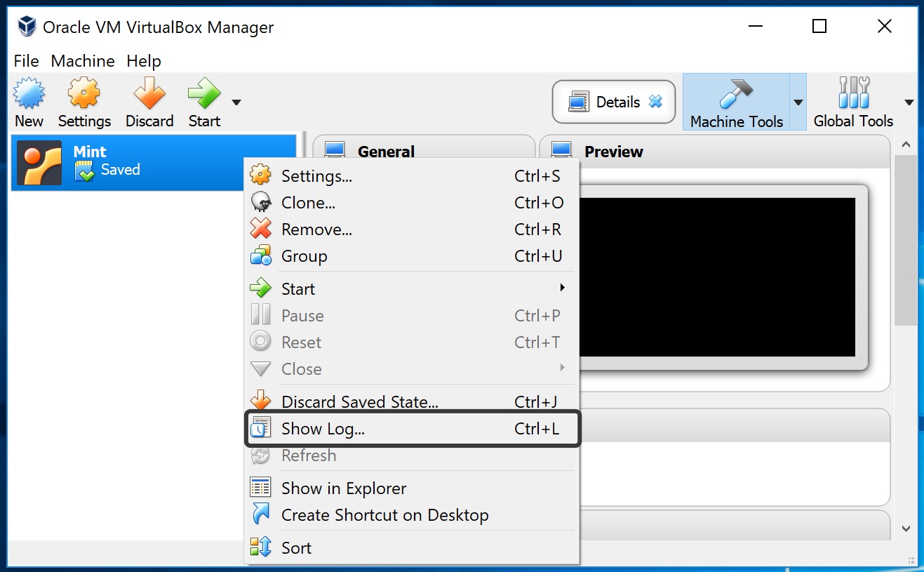
Task: Click the Machine Tools hammer button
Action: tap(736, 102)
